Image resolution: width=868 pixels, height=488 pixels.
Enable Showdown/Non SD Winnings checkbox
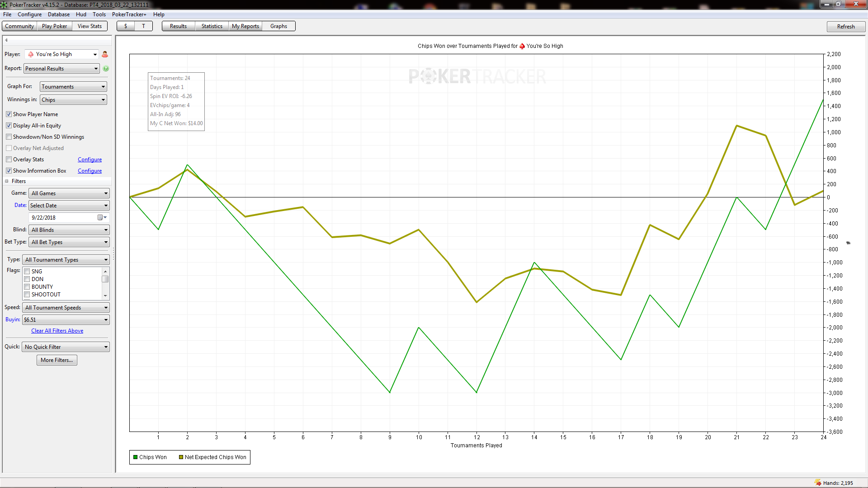[9, 137]
